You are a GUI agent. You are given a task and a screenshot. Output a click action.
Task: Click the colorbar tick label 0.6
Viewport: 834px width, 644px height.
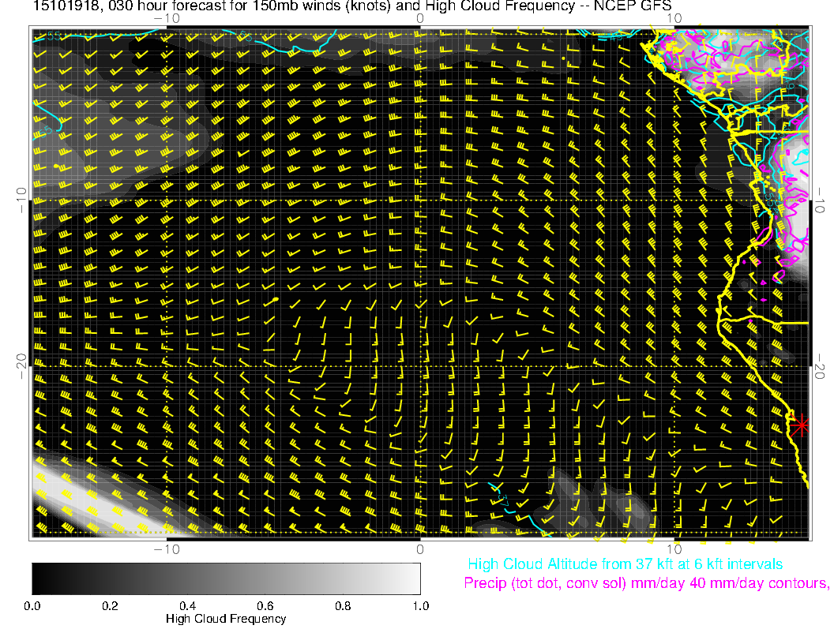pyautogui.click(x=265, y=606)
